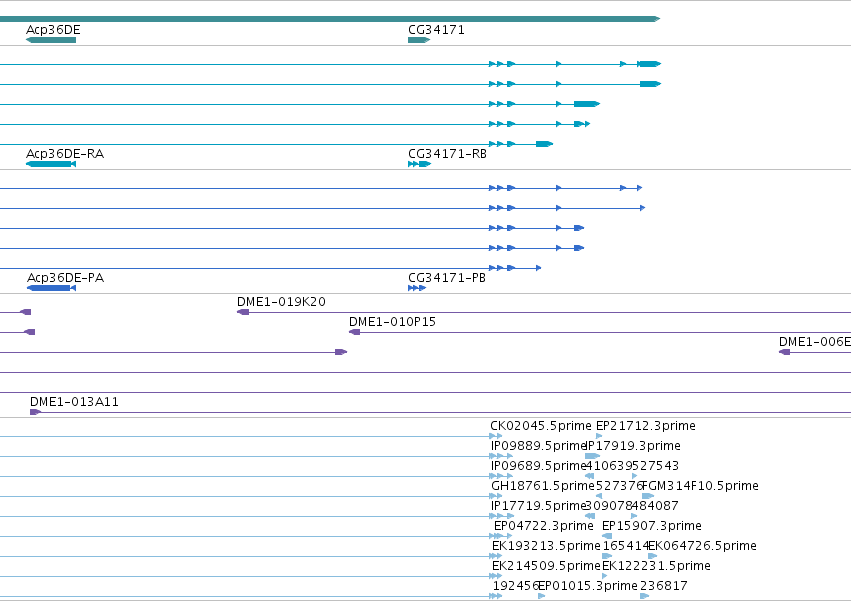This screenshot has height=601, width=851.
Task: Click the EK193213.5prime EST label
Action: click(x=546, y=546)
